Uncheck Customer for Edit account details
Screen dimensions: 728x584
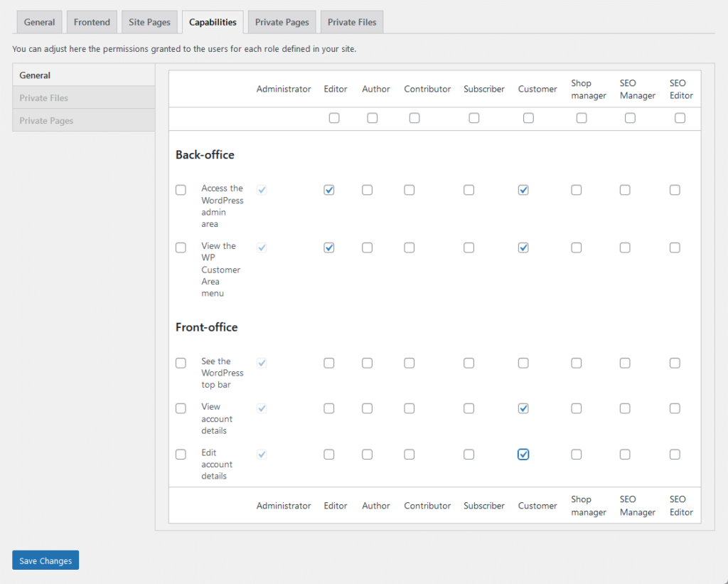pos(523,455)
